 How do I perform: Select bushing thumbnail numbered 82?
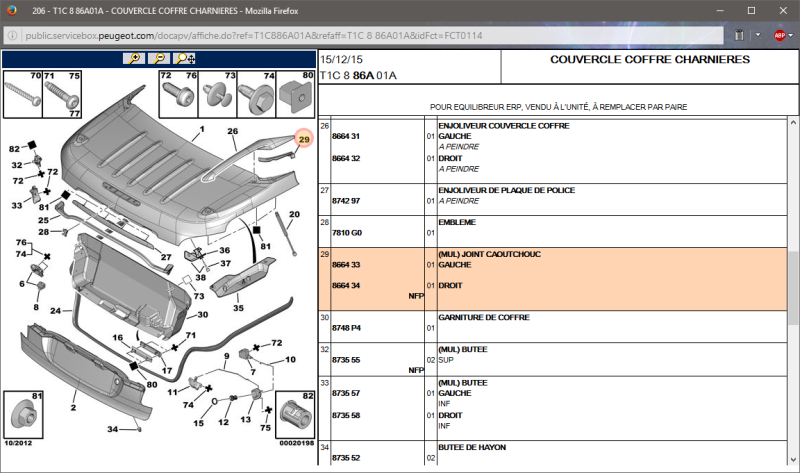tap(295, 414)
